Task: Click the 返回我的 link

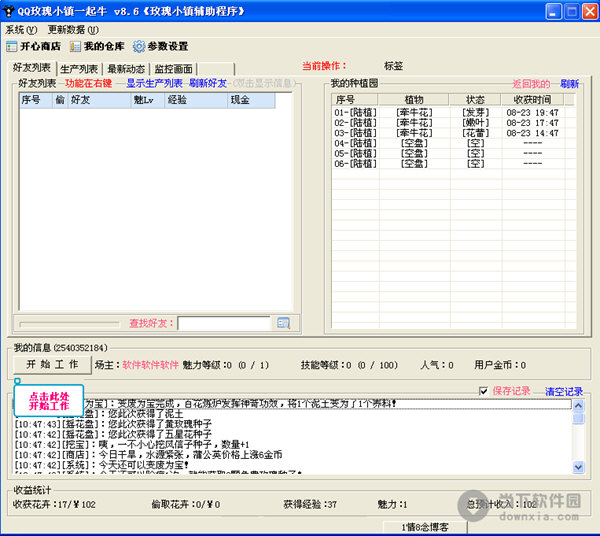Action: click(x=531, y=84)
